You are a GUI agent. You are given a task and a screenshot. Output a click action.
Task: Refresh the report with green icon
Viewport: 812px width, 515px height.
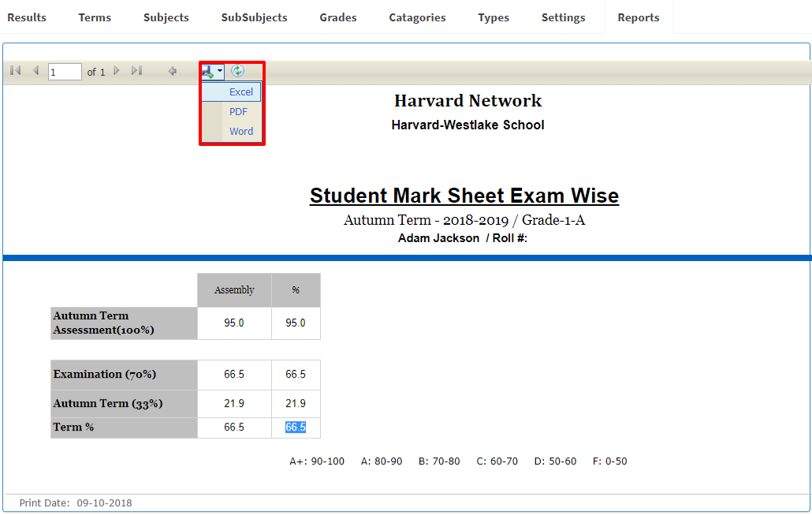tap(238, 71)
